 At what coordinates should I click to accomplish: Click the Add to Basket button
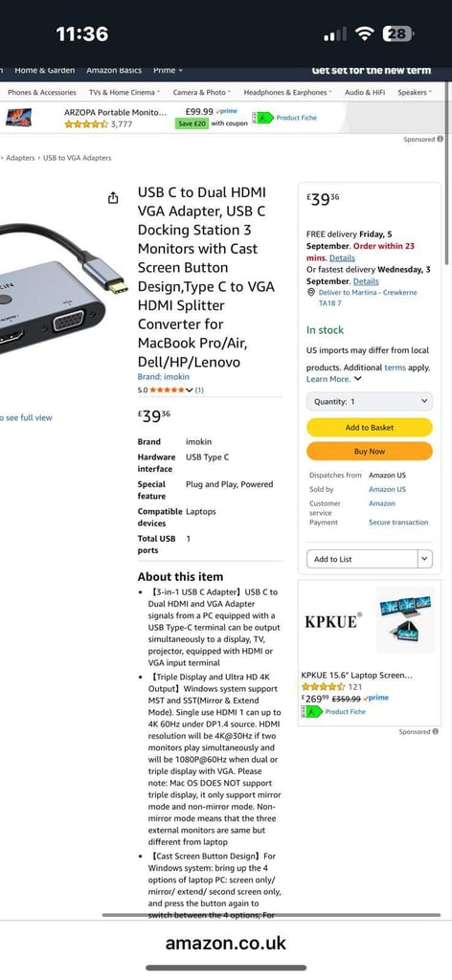(370, 428)
